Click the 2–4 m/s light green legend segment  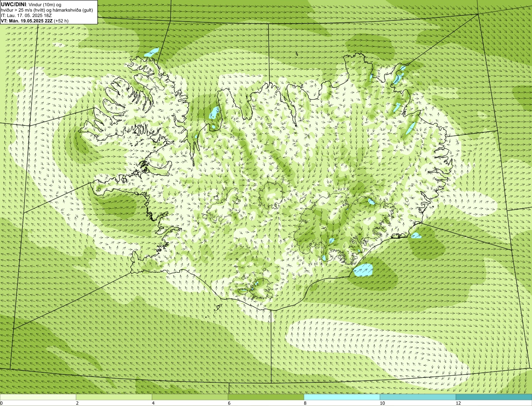[x=114, y=397]
